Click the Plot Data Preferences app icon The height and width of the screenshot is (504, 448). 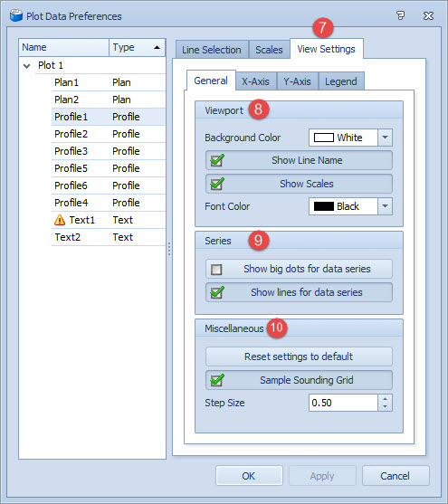point(16,15)
